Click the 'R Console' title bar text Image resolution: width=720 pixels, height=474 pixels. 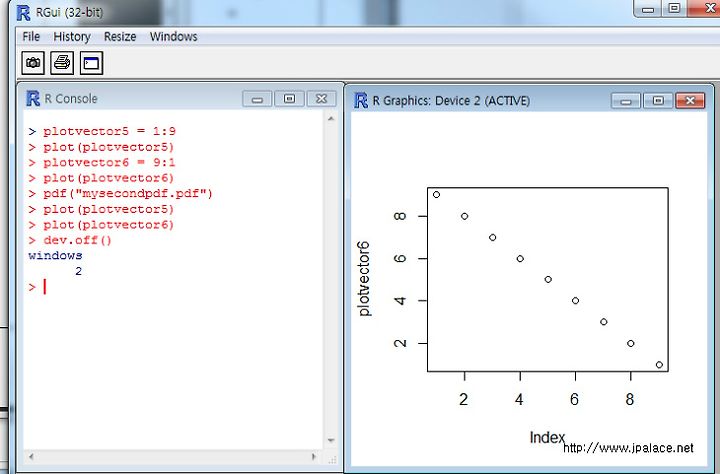click(71, 99)
